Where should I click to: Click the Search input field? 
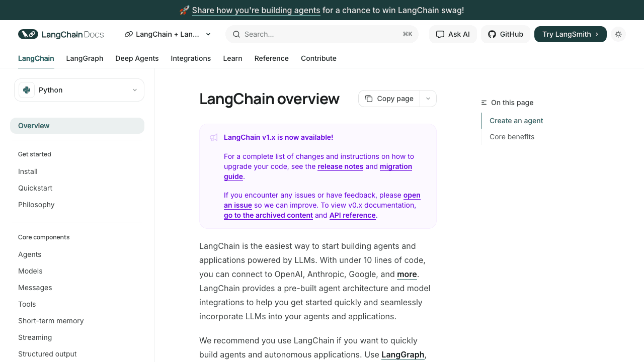click(322, 34)
